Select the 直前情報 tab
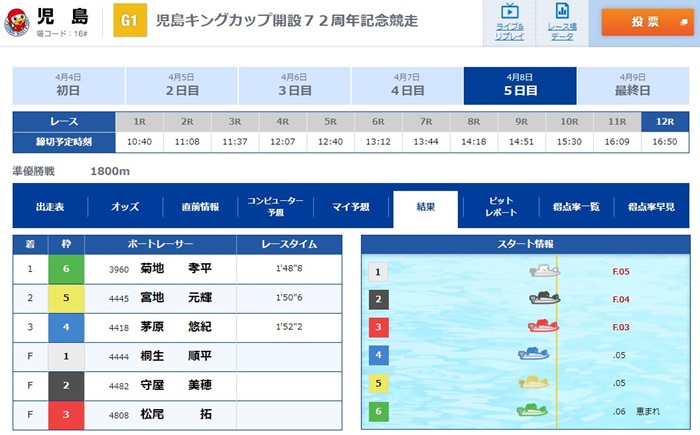 (x=201, y=207)
